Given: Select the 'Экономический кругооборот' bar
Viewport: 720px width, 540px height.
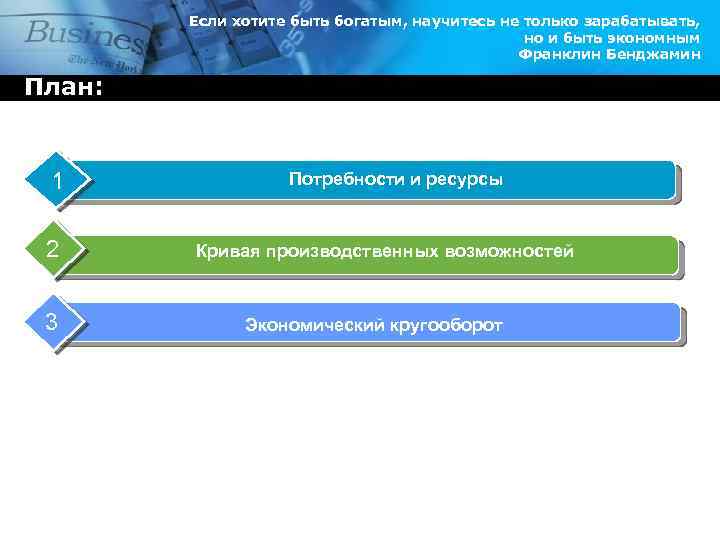Looking at the screenshot, I should click(374, 322).
